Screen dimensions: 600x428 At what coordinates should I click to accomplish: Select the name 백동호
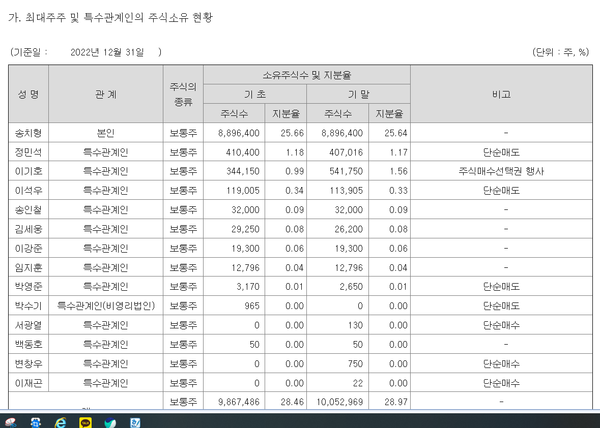click(28, 344)
